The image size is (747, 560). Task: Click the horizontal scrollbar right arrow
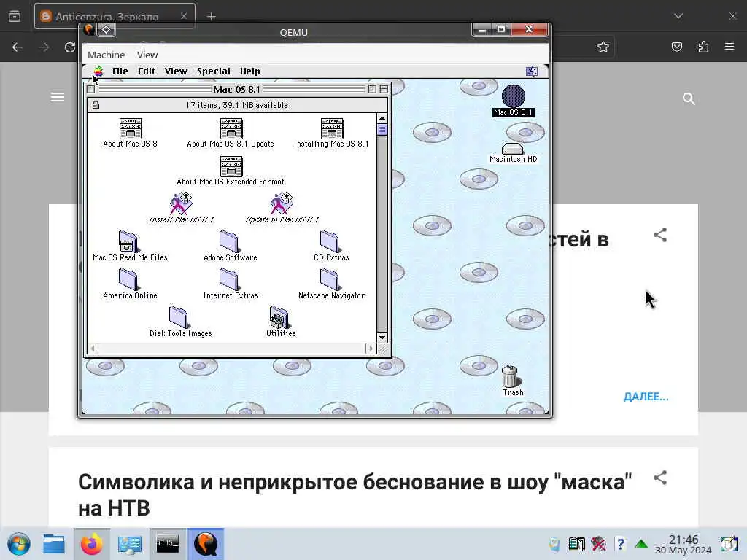[371, 349]
